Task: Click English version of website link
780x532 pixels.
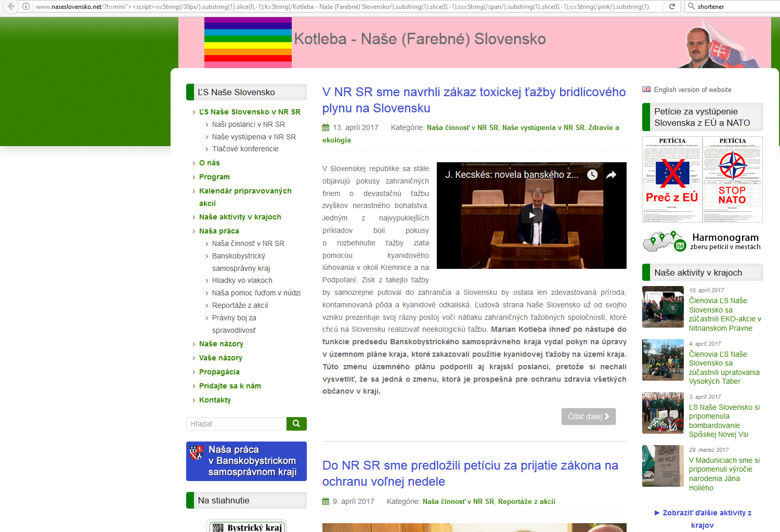Action: pos(693,89)
